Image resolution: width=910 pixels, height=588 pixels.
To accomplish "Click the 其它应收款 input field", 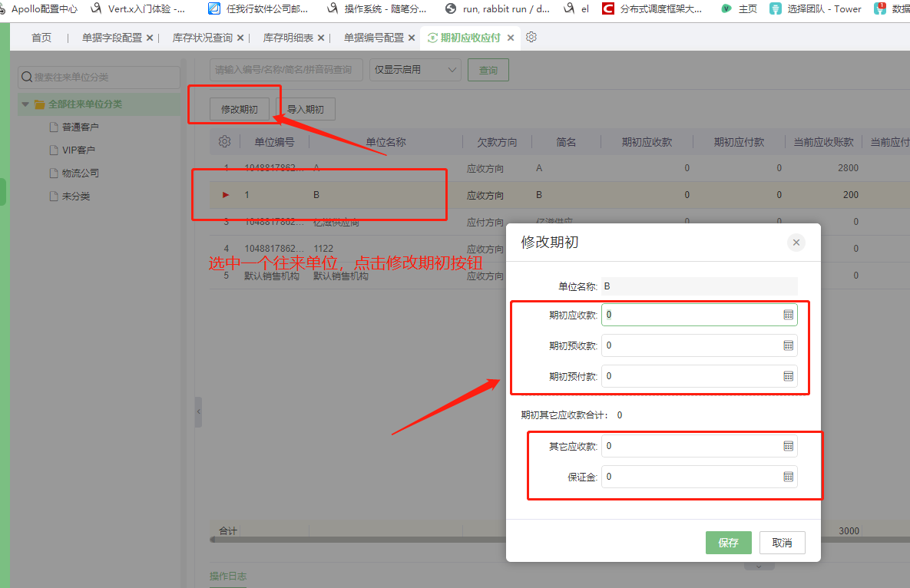I will click(x=700, y=446).
